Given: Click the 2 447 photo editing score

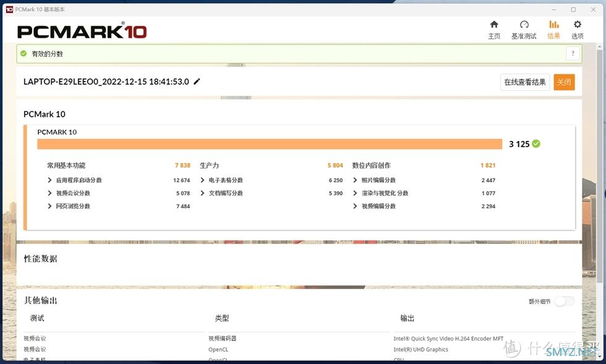Looking at the screenshot, I should (488, 180).
